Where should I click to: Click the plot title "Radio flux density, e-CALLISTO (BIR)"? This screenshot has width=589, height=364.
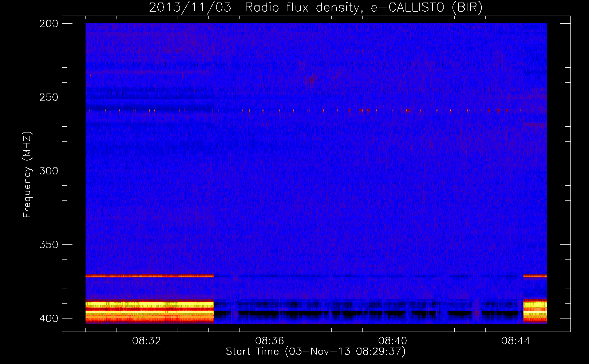click(x=364, y=8)
